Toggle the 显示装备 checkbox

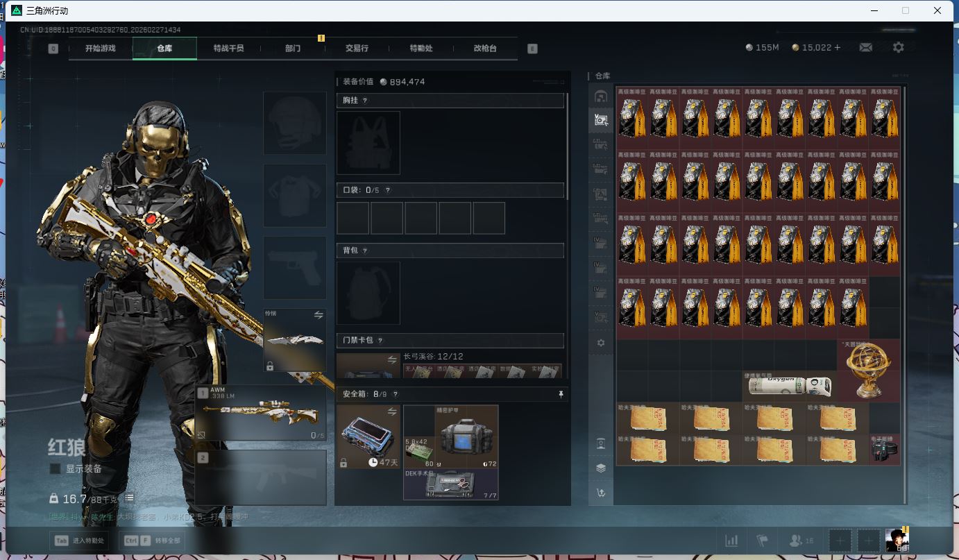(55, 469)
